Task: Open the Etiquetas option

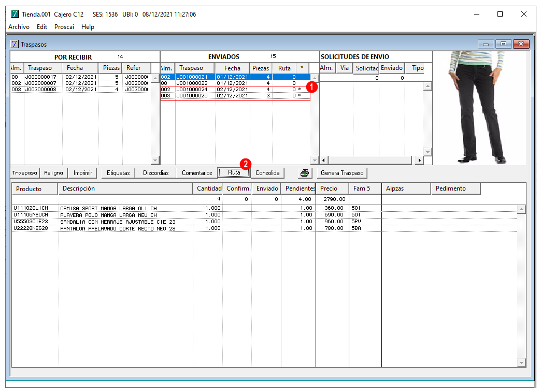Action: (118, 173)
